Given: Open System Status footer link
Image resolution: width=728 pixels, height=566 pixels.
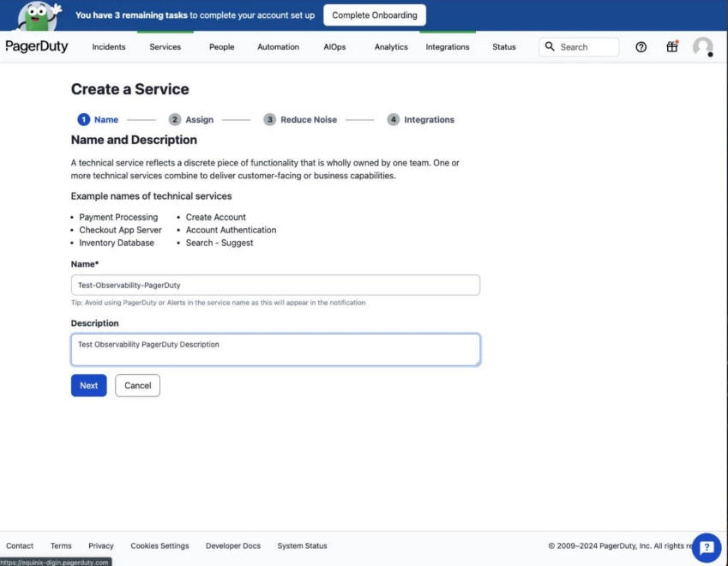Looking at the screenshot, I should [x=302, y=545].
